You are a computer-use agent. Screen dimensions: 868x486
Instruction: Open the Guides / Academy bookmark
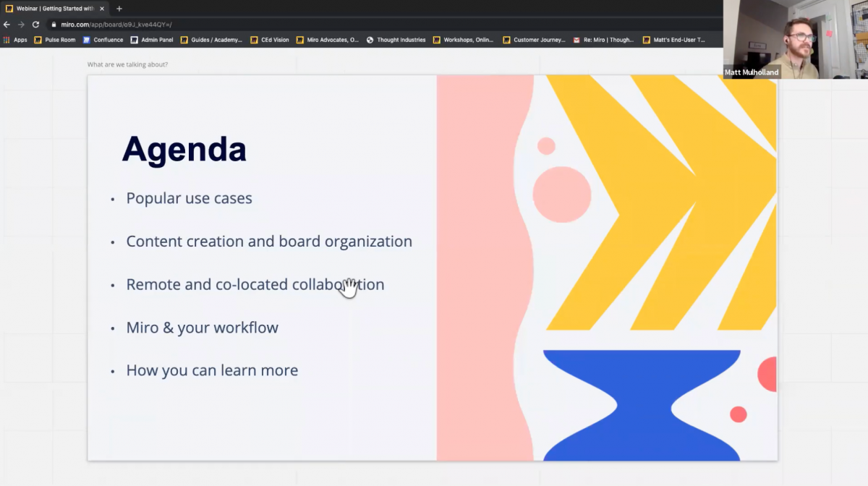[x=211, y=40]
